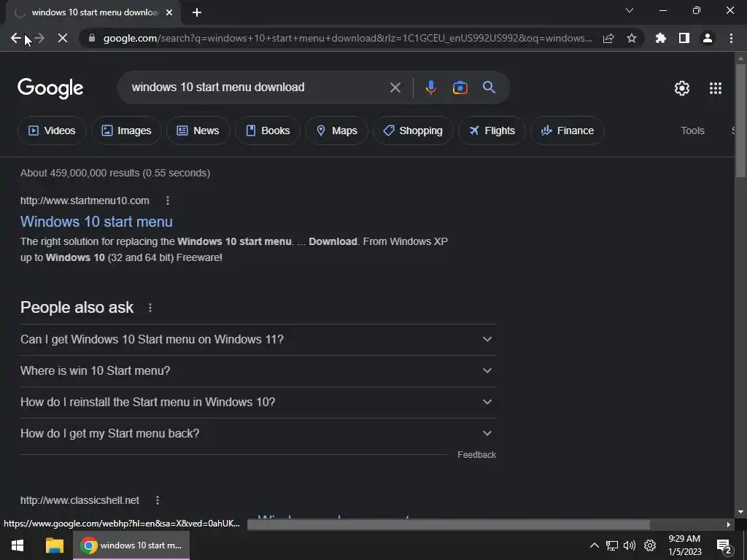The image size is (747, 560).
Task: Open Google quick settings gear
Action: (x=682, y=88)
